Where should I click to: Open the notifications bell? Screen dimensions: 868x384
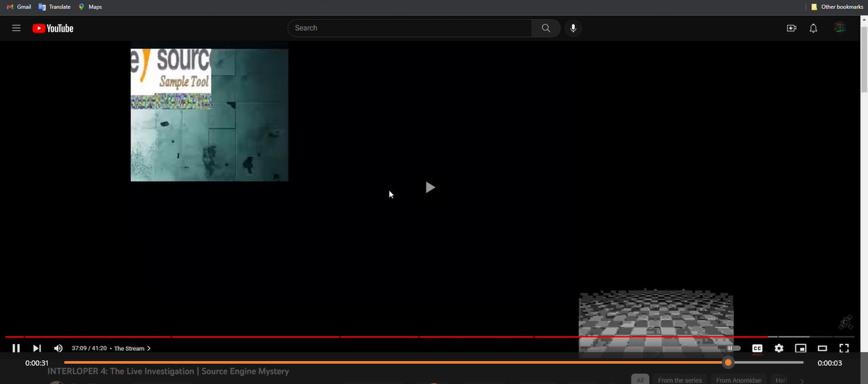click(813, 28)
